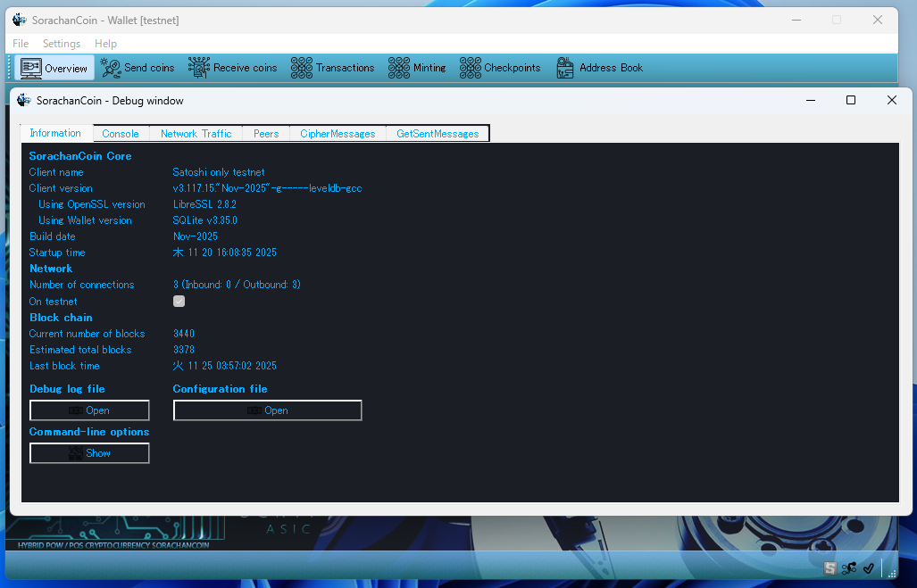
Task: Toggle the On testnet checkbox
Action: pyautogui.click(x=179, y=302)
